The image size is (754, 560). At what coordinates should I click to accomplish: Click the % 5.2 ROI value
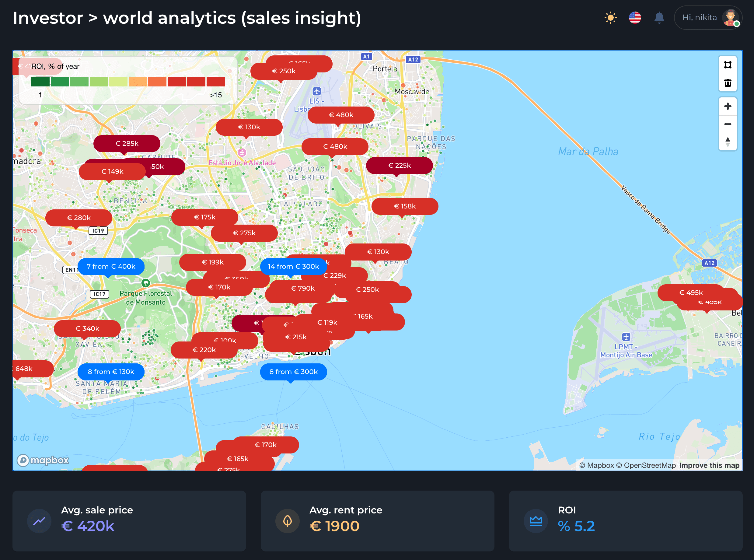pos(576,526)
